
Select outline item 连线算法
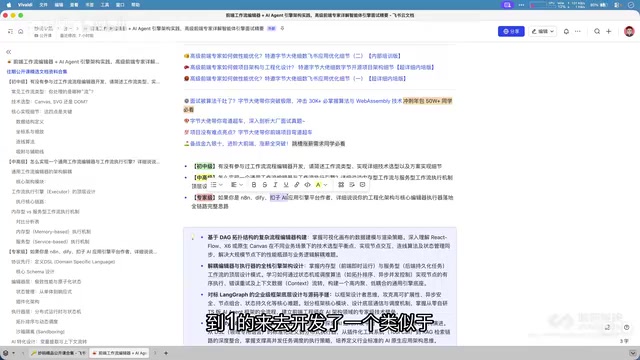[25, 142]
